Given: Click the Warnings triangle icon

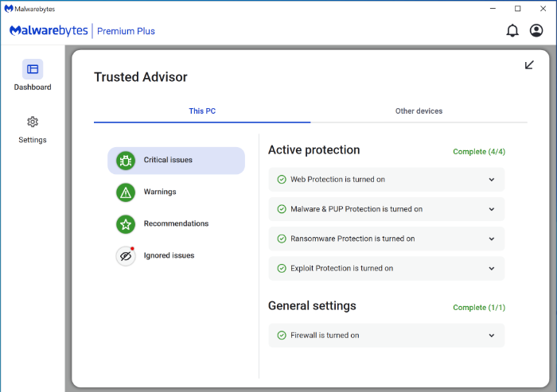Looking at the screenshot, I should [126, 192].
